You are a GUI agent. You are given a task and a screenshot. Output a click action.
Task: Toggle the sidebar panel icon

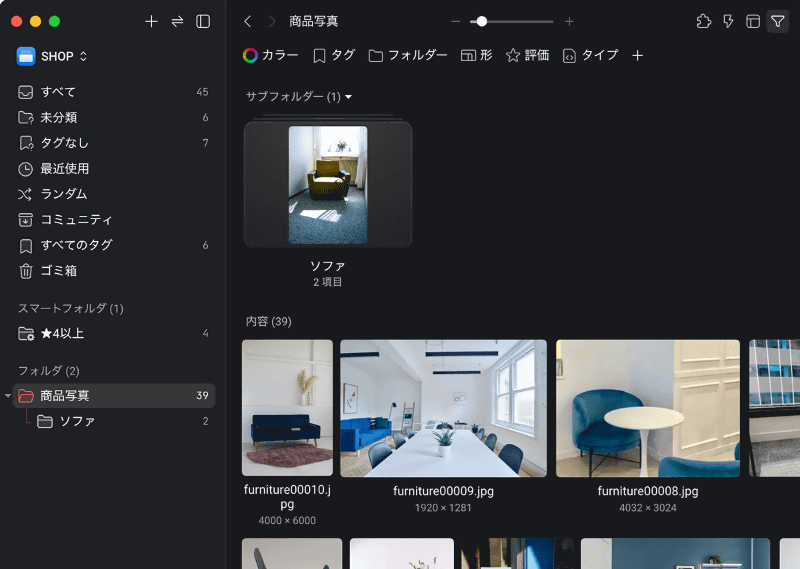(x=203, y=21)
